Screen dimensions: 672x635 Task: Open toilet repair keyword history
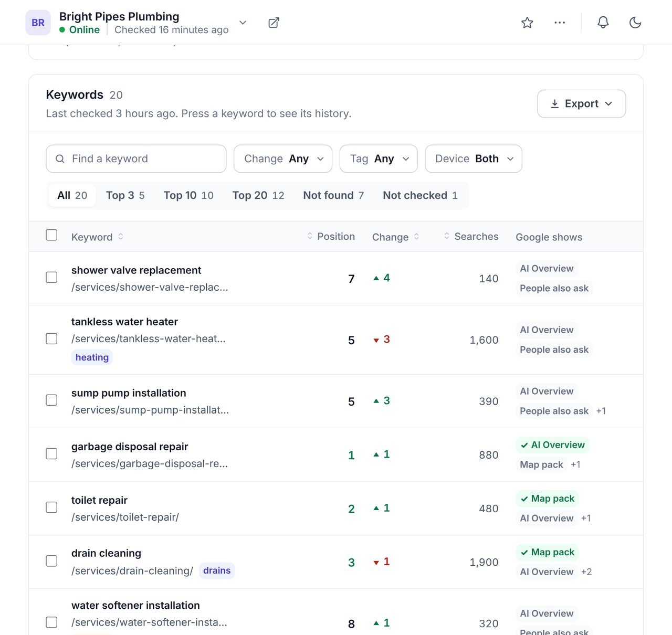[99, 500]
